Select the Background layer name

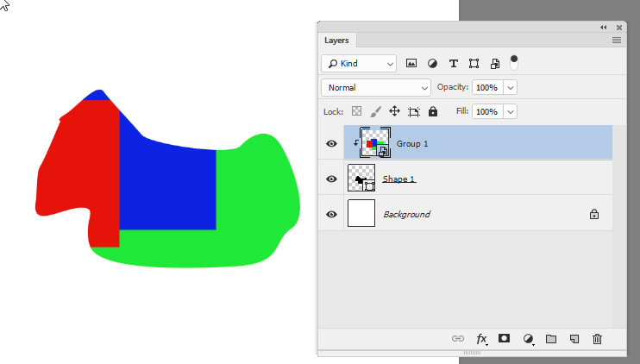click(x=406, y=214)
